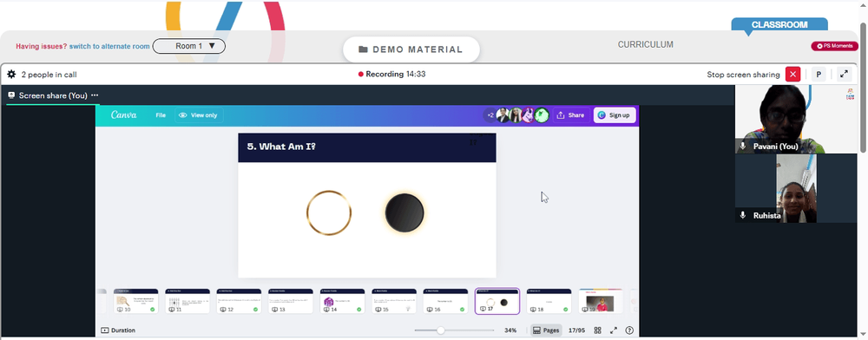Adjust the Canva zoom slider handle
Viewport: 868px width, 340px height.
pos(441,330)
